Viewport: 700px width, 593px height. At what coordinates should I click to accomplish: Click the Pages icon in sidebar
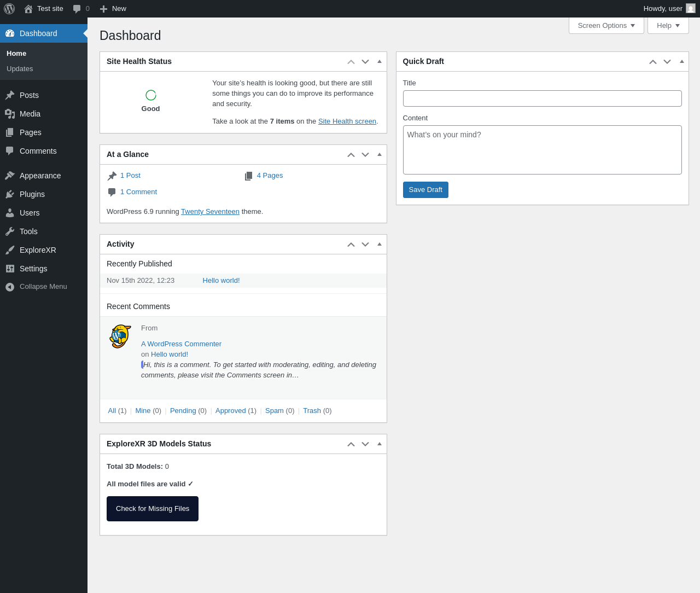point(10,132)
